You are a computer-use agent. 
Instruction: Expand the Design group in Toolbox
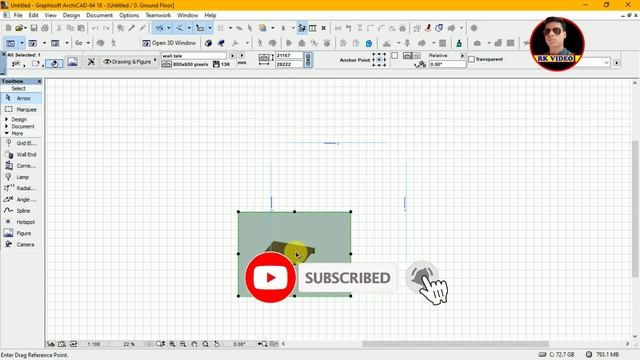tap(7, 120)
